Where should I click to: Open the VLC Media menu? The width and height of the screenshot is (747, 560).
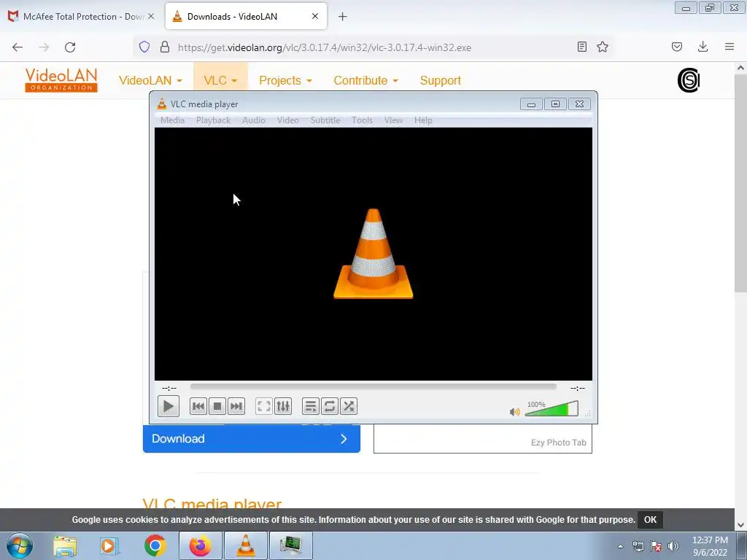[x=172, y=120]
